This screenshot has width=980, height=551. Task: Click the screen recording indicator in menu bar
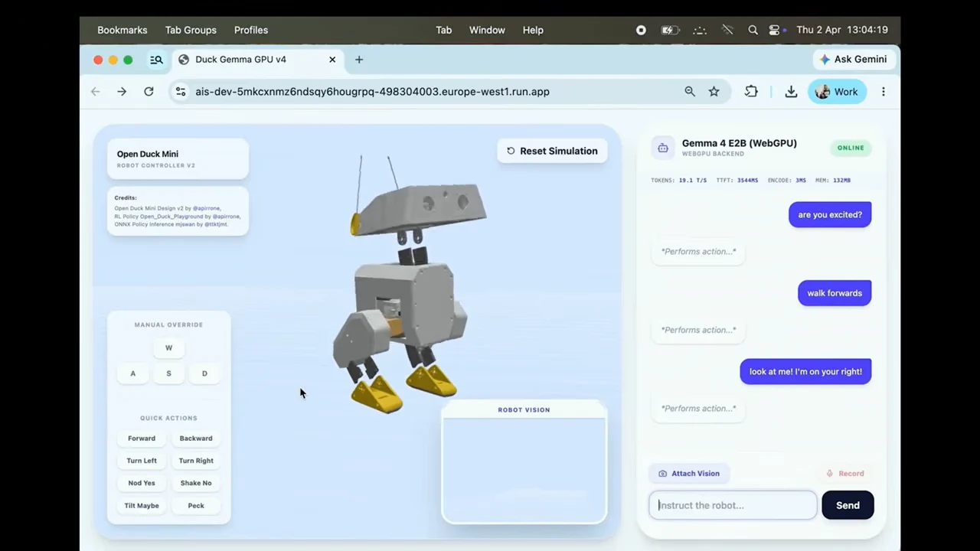[x=641, y=30]
